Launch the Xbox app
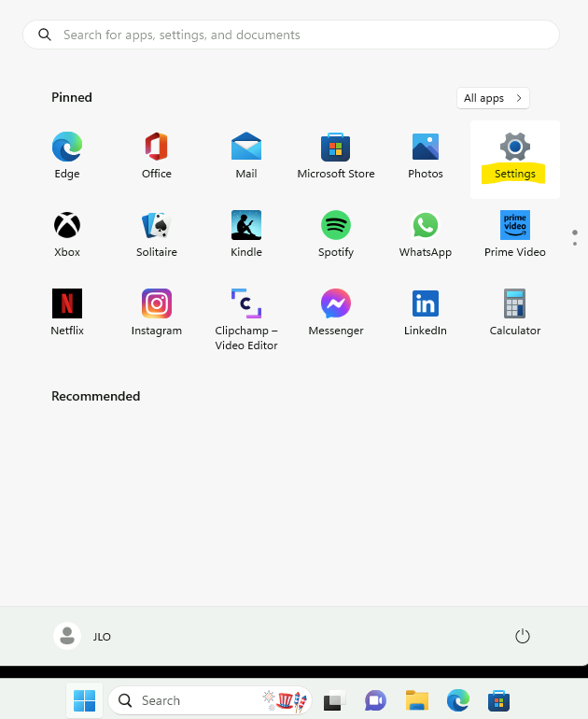588x719 pixels. [x=67, y=235]
